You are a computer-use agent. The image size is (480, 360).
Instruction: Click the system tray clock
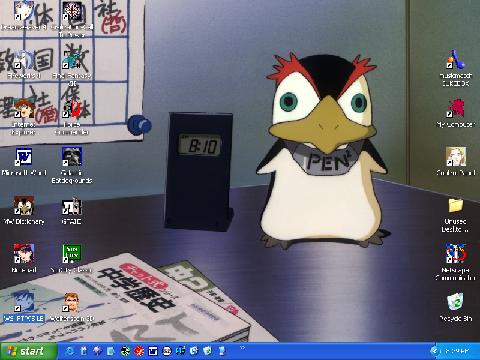pyautogui.click(x=458, y=351)
